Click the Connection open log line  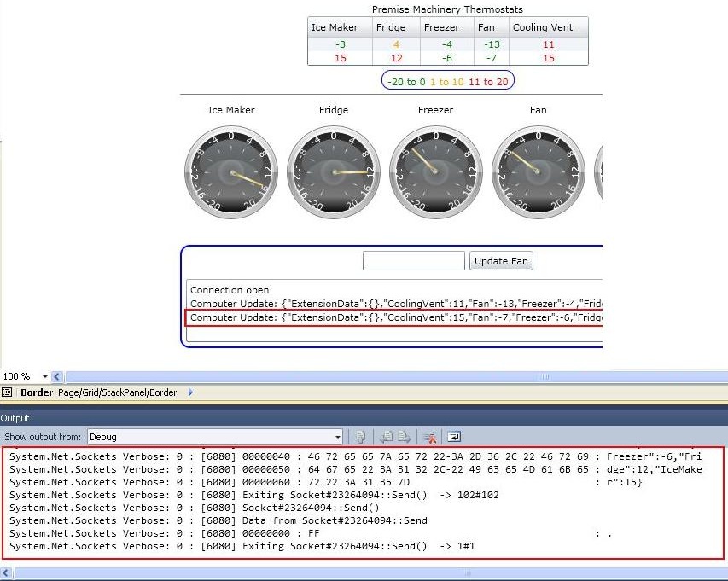(230, 290)
